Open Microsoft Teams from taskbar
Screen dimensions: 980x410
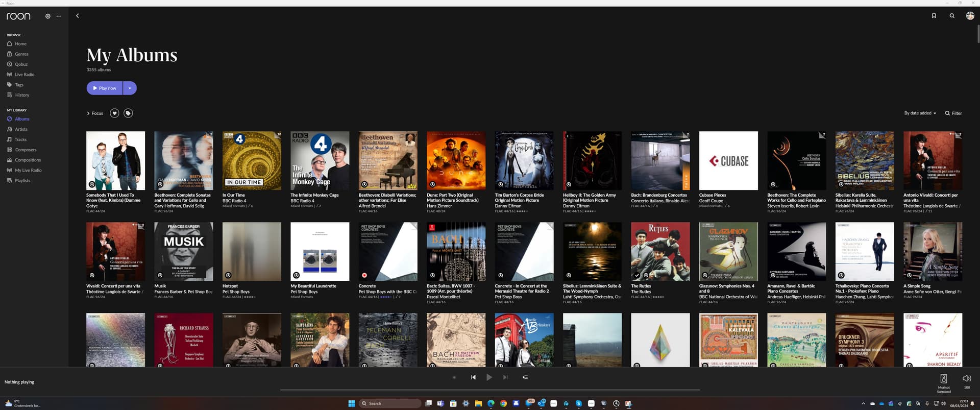coord(440,403)
